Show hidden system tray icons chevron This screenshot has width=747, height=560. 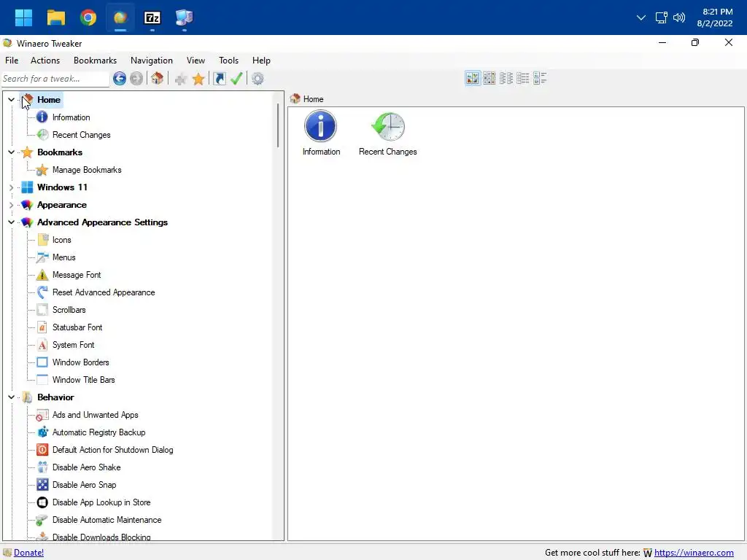tap(640, 17)
